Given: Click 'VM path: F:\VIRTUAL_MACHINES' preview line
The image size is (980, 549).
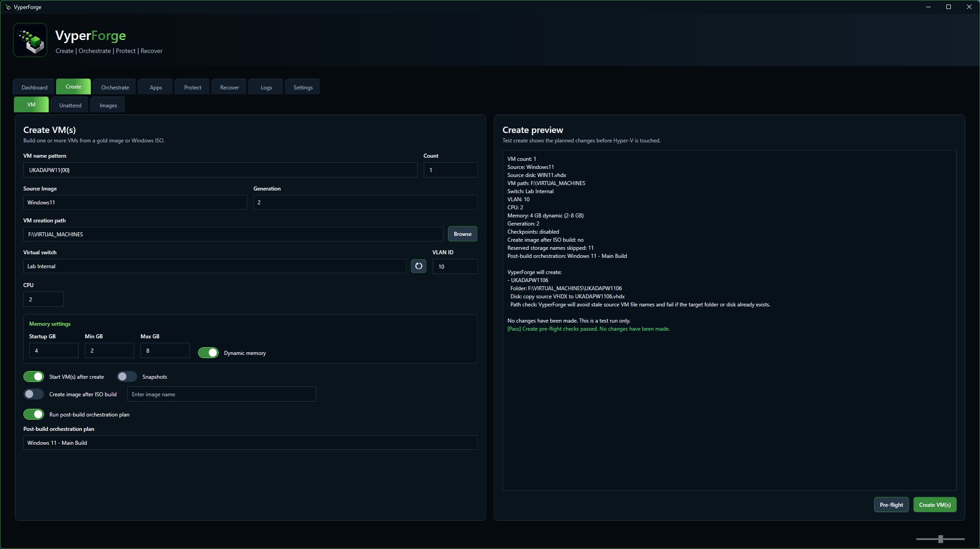Looking at the screenshot, I should (546, 183).
